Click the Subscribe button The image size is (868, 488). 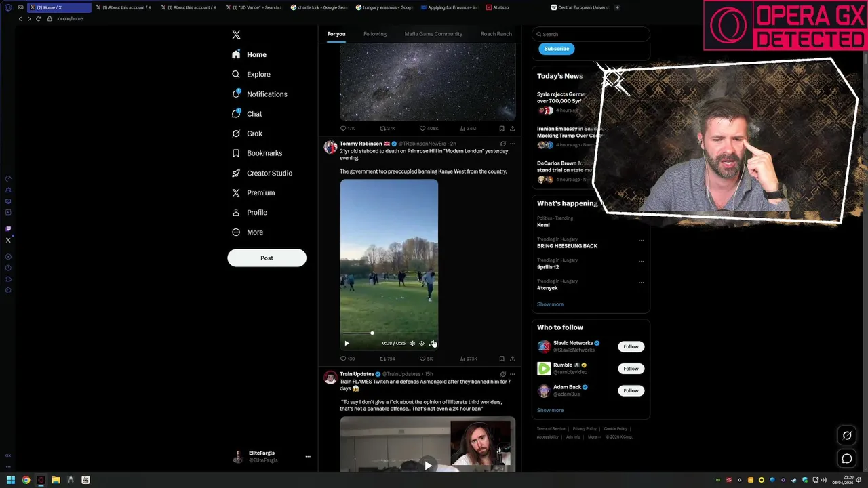556,49
